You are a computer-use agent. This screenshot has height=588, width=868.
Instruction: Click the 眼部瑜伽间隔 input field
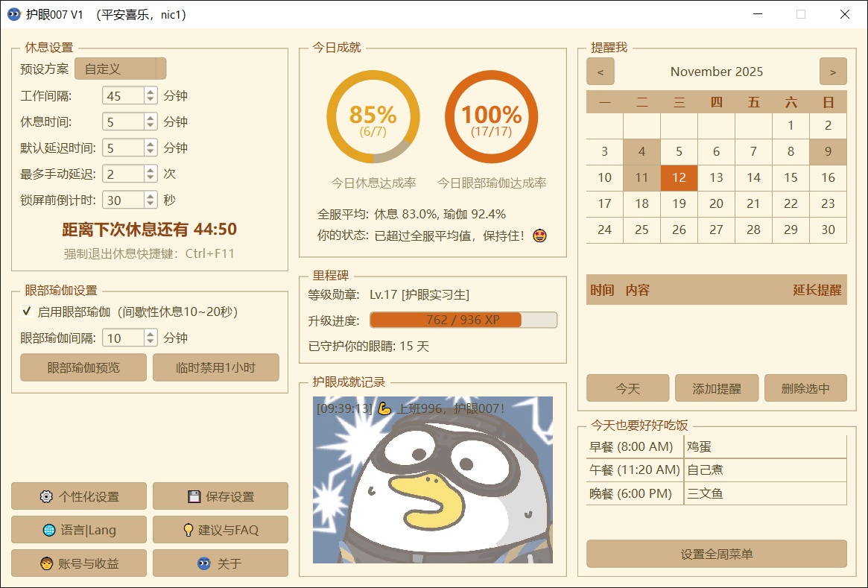pos(123,338)
